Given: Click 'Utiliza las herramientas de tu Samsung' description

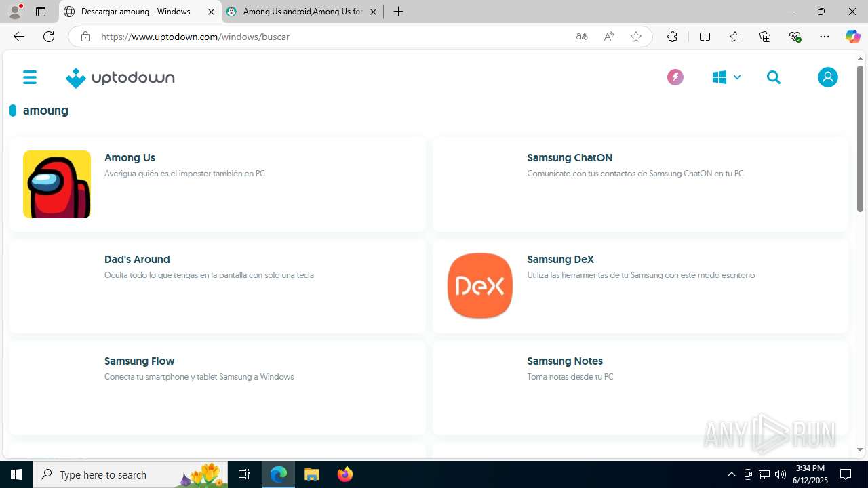Looking at the screenshot, I should pyautogui.click(x=641, y=275).
